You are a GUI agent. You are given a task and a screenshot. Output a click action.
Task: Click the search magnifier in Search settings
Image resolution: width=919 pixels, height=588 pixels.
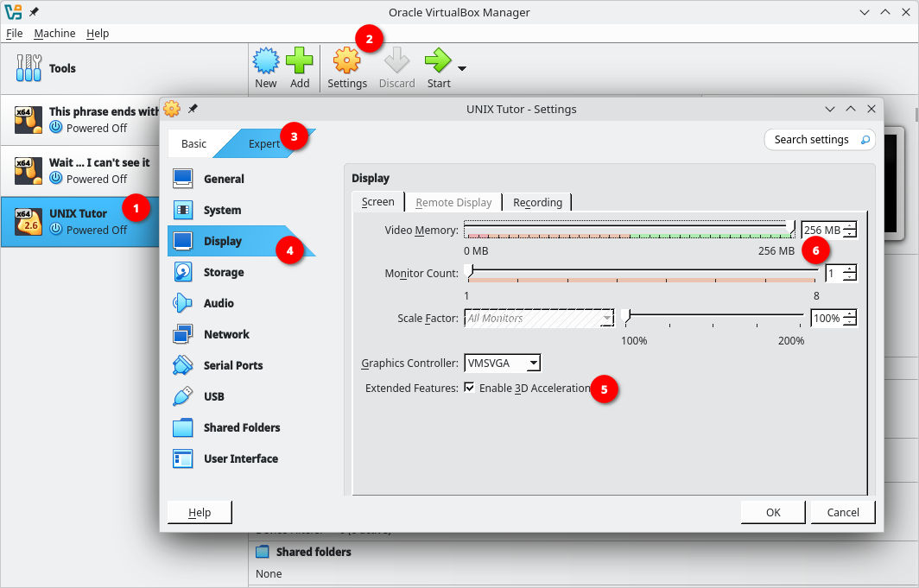coord(865,139)
